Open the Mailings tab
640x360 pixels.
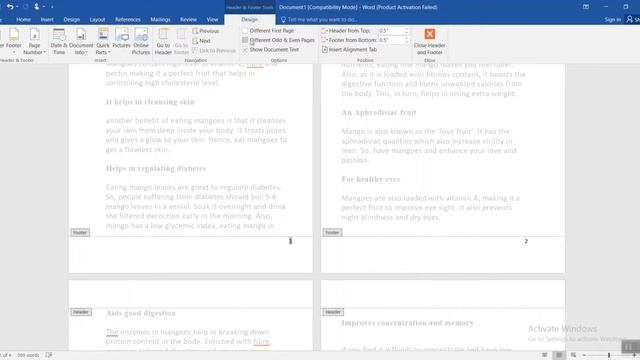[x=160, y=20]
